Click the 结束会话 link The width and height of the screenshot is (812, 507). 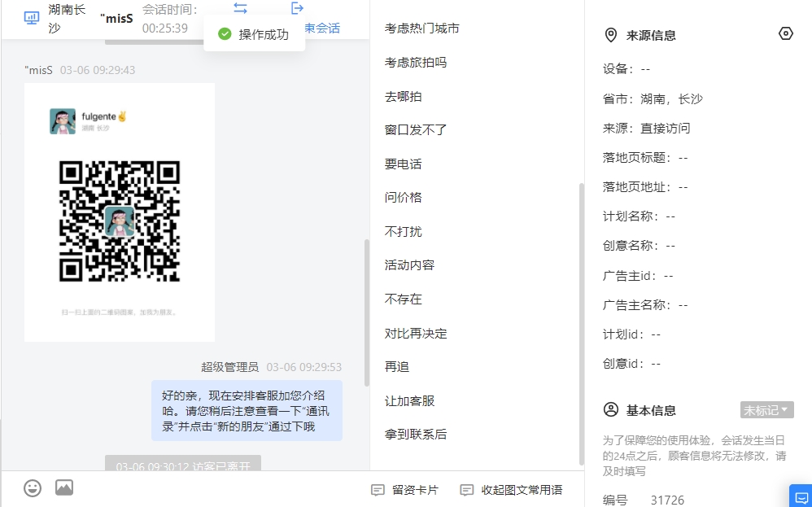pyautogui.click(x=322, y=28)
